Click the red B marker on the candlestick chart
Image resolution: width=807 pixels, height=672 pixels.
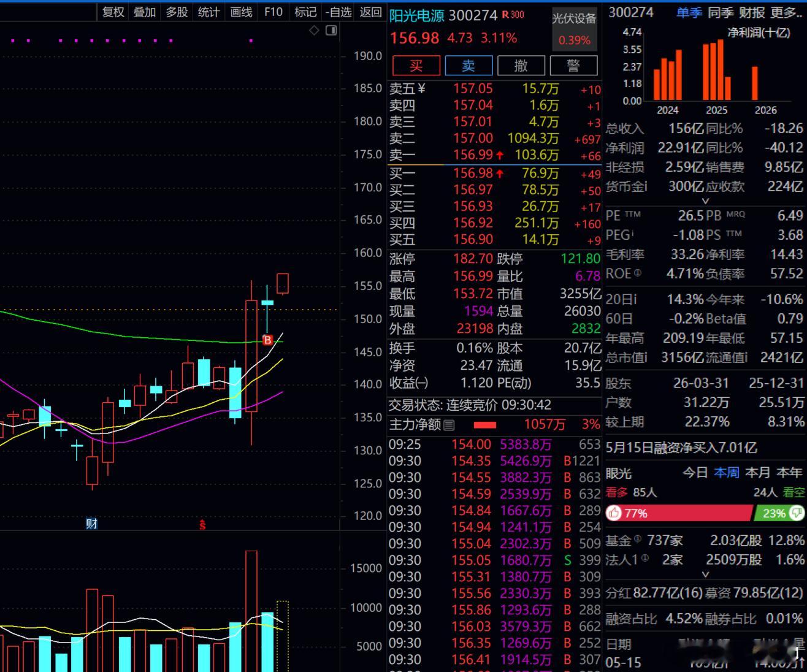click(267, 340)
